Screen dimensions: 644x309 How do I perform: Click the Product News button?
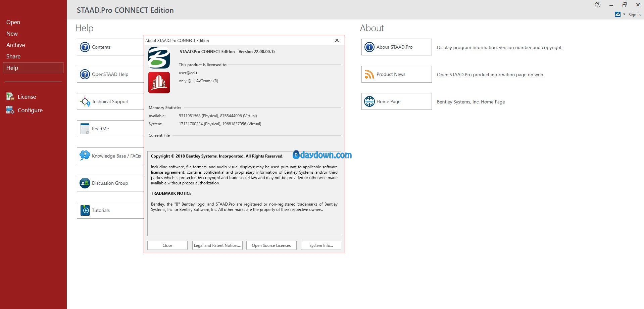[397, 74]
